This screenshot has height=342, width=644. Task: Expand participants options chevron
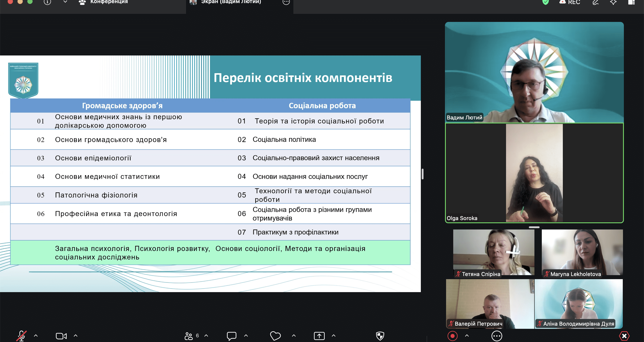point(206,336)
